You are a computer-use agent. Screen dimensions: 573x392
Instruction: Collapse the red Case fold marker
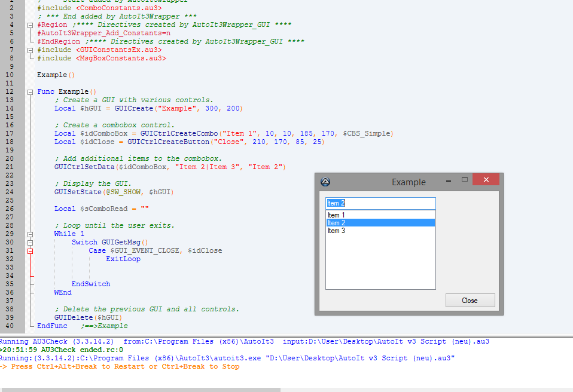click(x=30, y=251)
